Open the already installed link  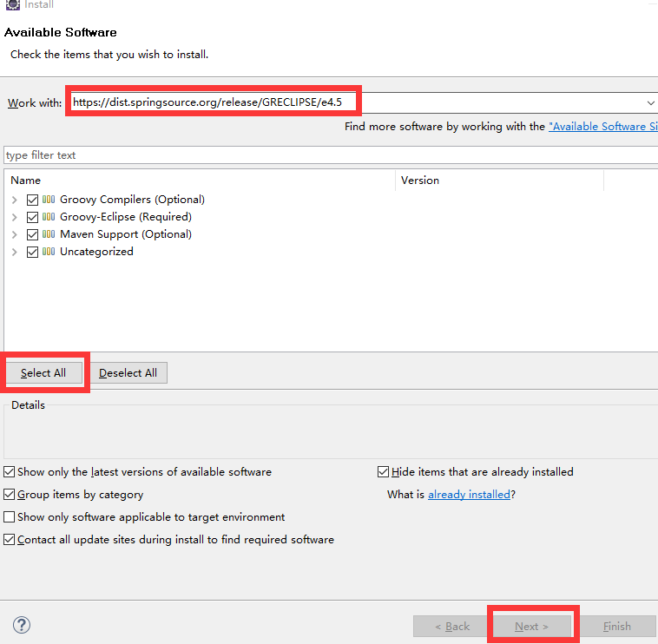pos(469,494)
